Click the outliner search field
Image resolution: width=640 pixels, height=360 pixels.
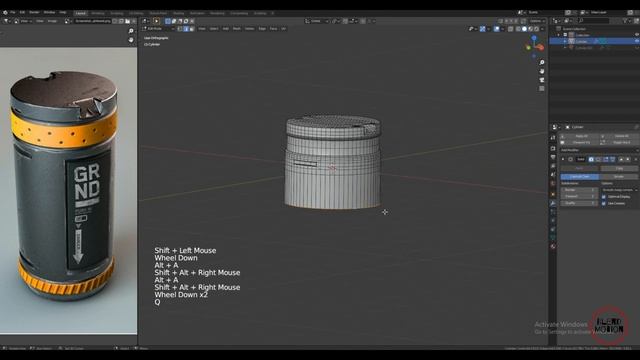(x=594, y=20)
